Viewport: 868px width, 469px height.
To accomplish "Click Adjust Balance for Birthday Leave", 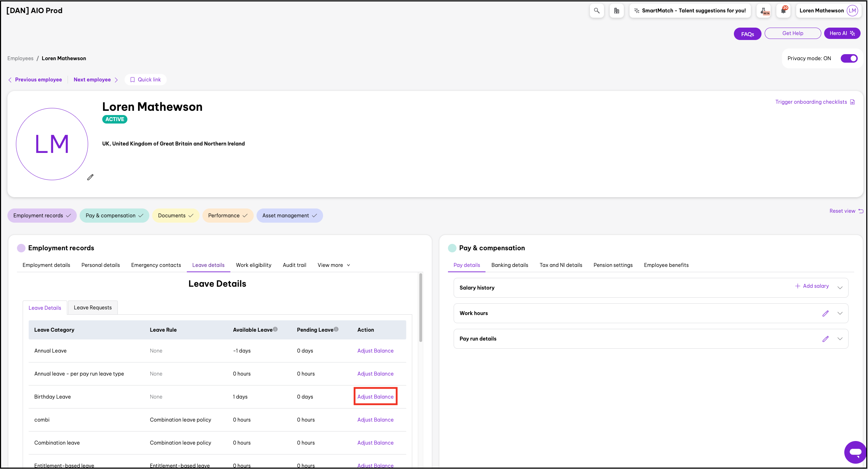I will [x=375, y=397].
